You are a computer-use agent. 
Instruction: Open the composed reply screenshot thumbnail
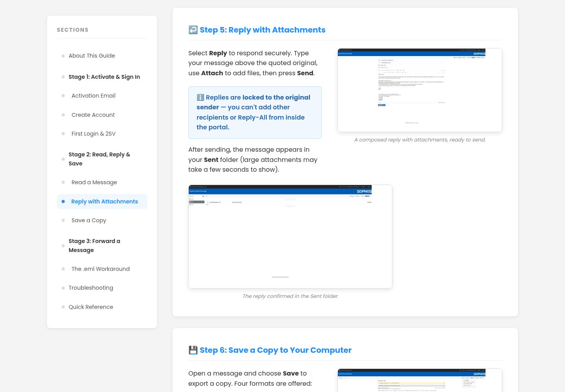tap(420, 90)
